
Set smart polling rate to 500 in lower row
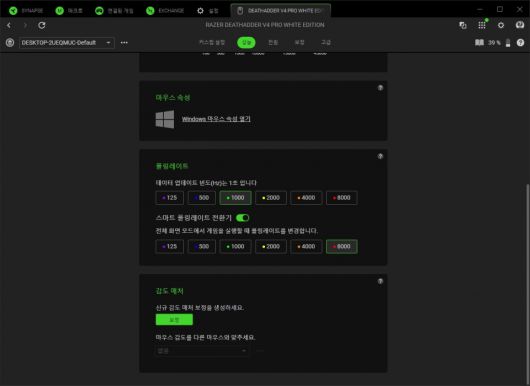tap(201, 246)
